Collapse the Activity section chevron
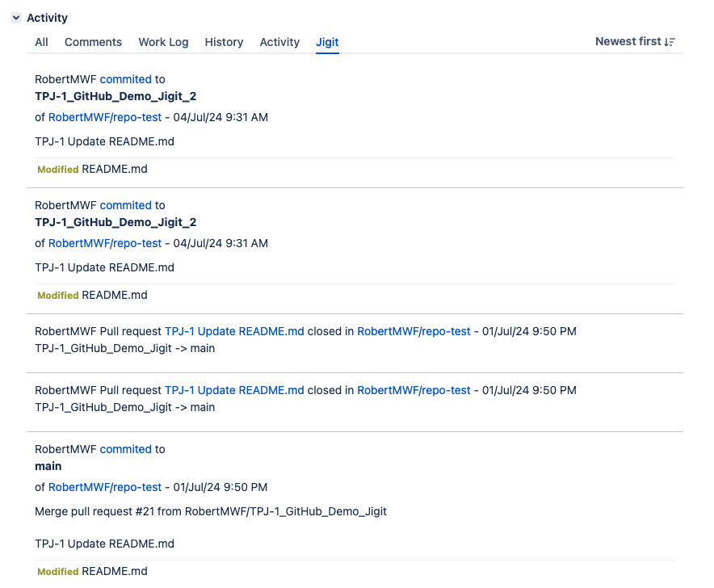714x588 pixels. point(16,18)
